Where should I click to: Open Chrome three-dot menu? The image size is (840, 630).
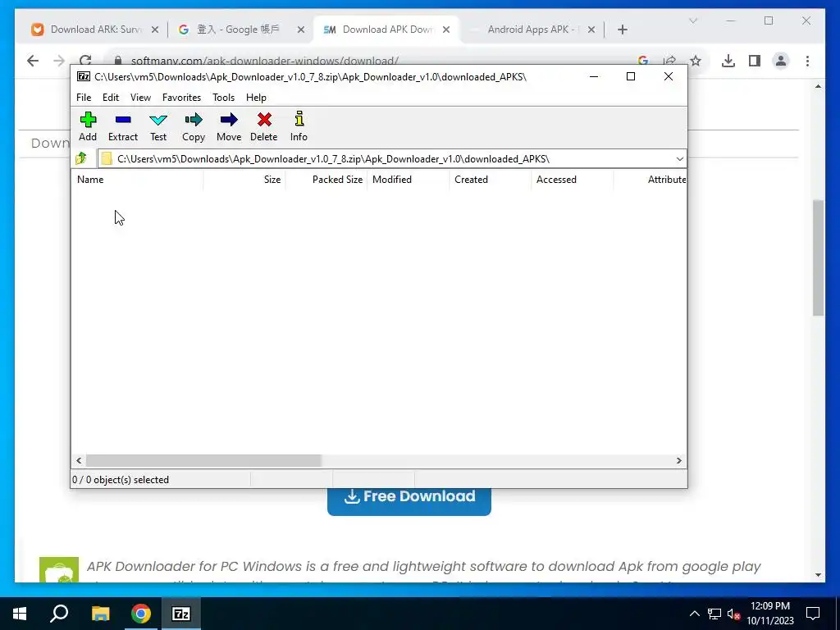pyautogui.click(x=807, y=61)
